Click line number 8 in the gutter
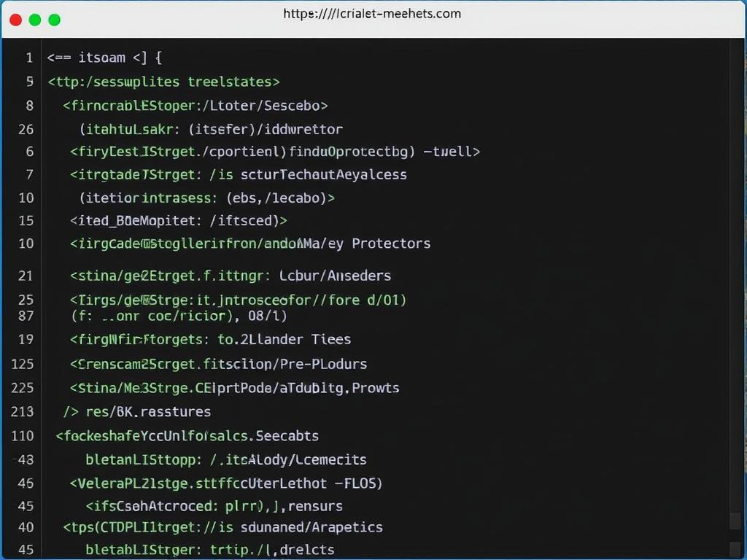747x560 pixels. [x=29, y=105]
